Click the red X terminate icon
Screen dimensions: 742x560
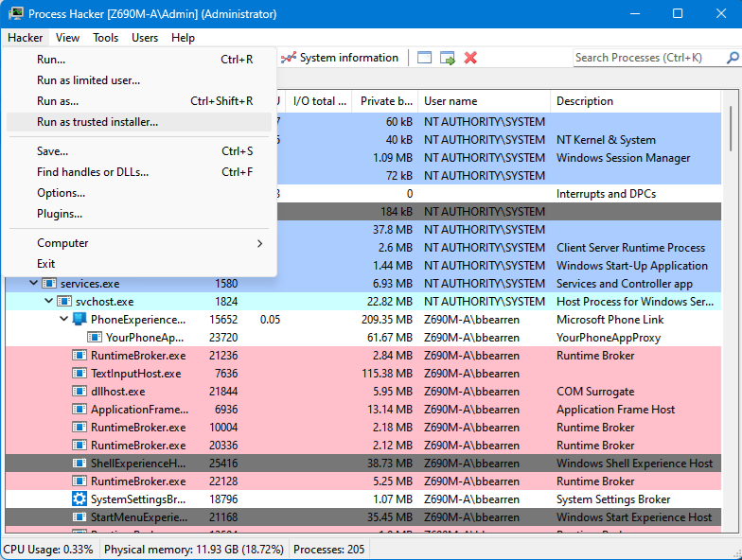(470, 58)
